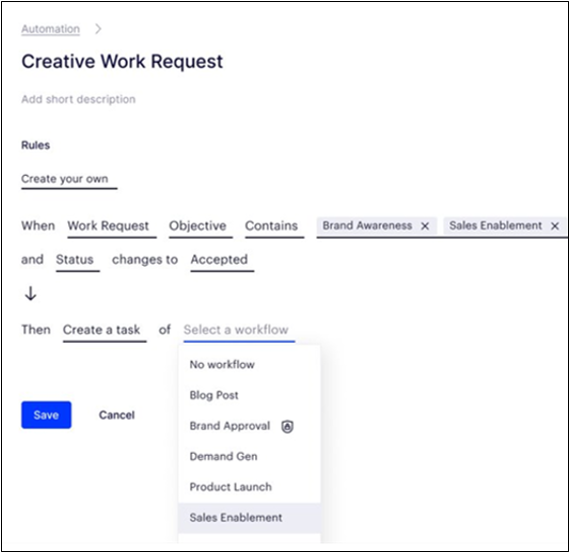Screen dimensions: 570x553
Task: Click the Select a workflow field
Action: 239,331
